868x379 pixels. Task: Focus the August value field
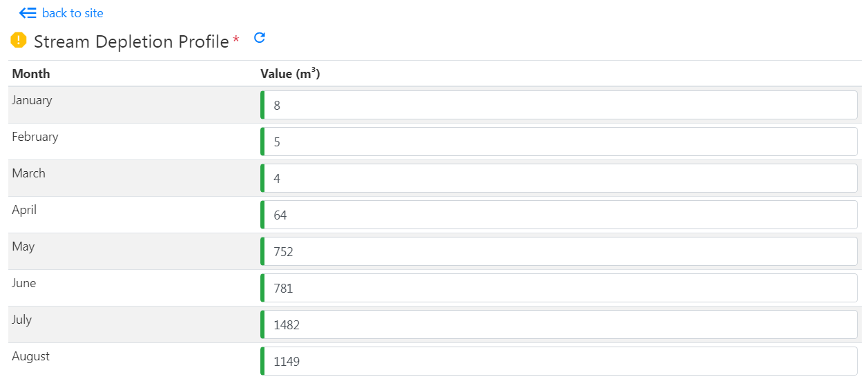tap(559, 361)
